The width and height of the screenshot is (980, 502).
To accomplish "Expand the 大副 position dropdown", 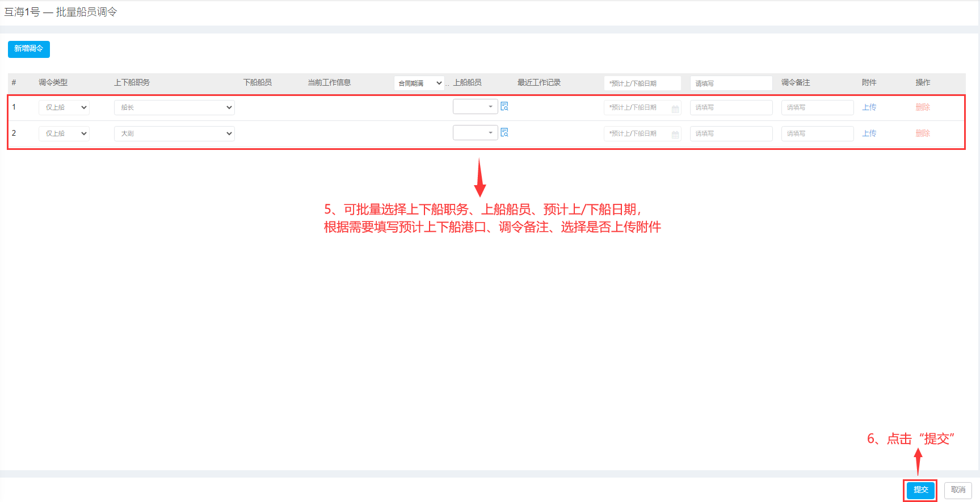I will point(174,133).
